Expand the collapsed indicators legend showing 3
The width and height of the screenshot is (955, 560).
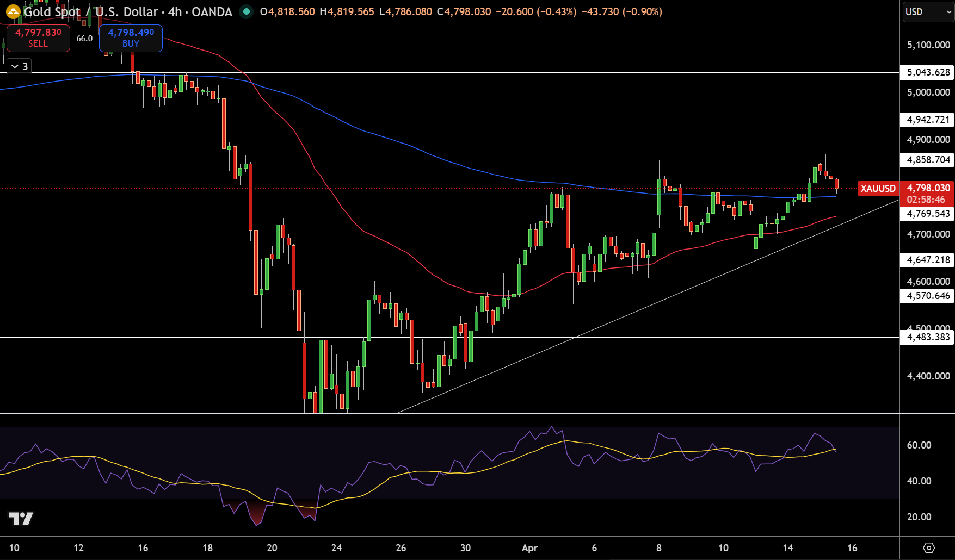19,66
